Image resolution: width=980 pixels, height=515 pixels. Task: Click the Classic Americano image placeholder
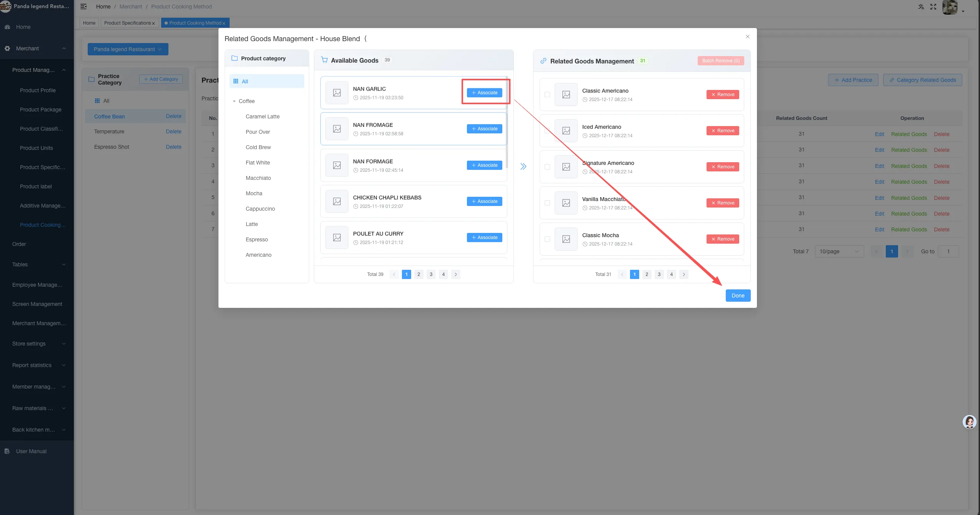566,95
